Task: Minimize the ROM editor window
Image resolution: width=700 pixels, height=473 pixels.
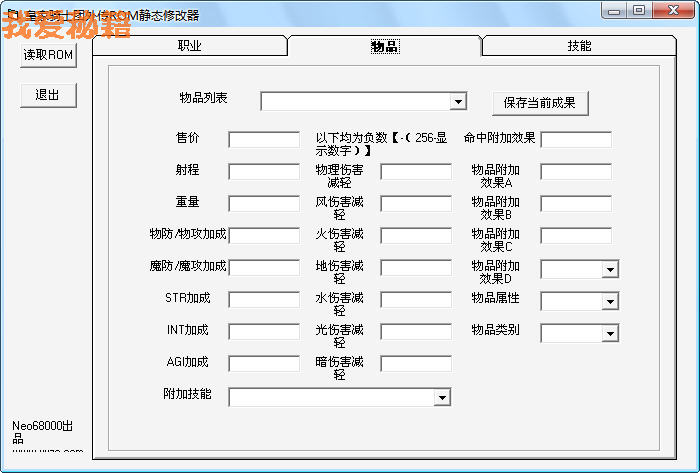Action: [616, 9]
